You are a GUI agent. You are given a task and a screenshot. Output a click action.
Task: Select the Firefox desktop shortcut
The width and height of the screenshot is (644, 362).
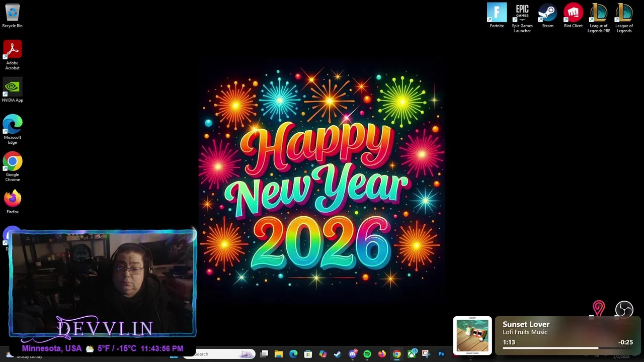pos(12,202)
